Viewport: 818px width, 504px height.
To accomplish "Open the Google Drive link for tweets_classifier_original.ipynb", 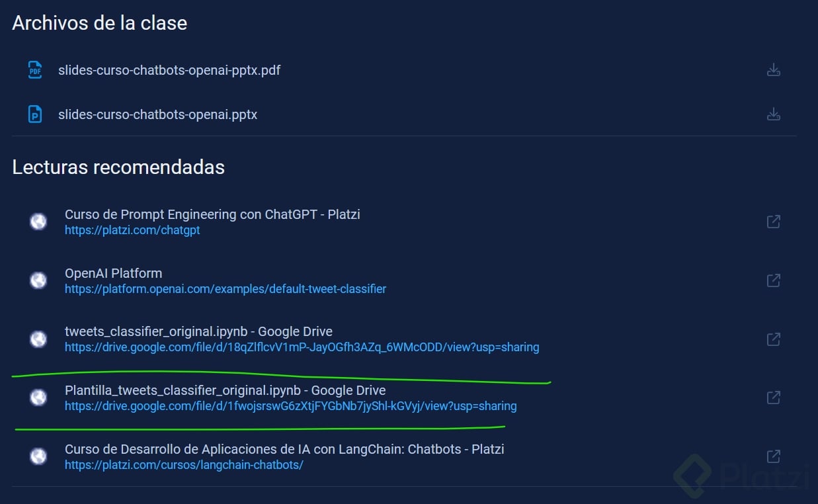I will 302,347.
